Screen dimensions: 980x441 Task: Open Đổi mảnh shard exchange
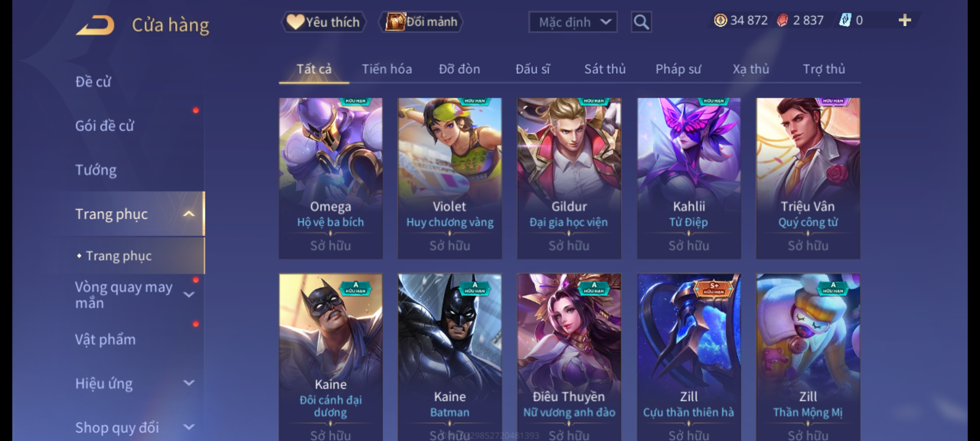tap(421, 22)
